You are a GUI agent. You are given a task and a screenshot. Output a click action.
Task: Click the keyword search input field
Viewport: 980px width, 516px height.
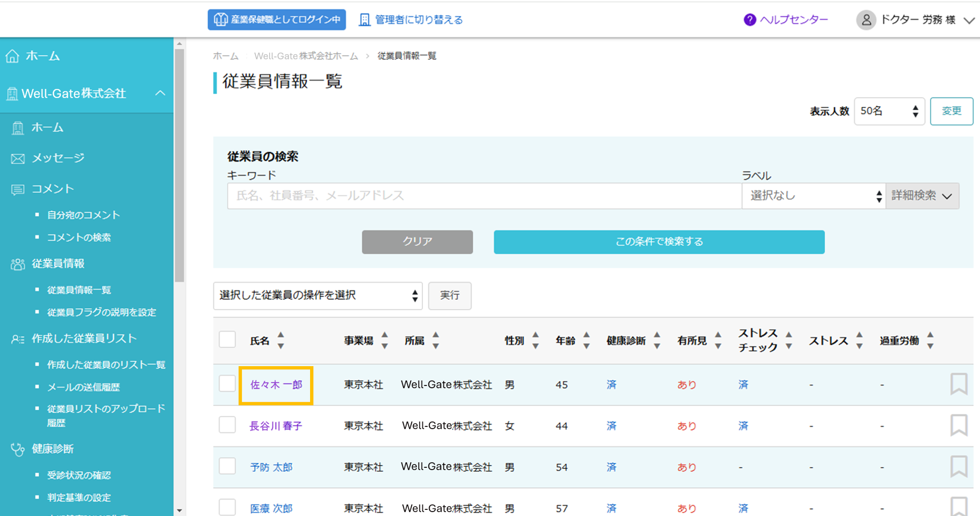click(x=484, y=196)
